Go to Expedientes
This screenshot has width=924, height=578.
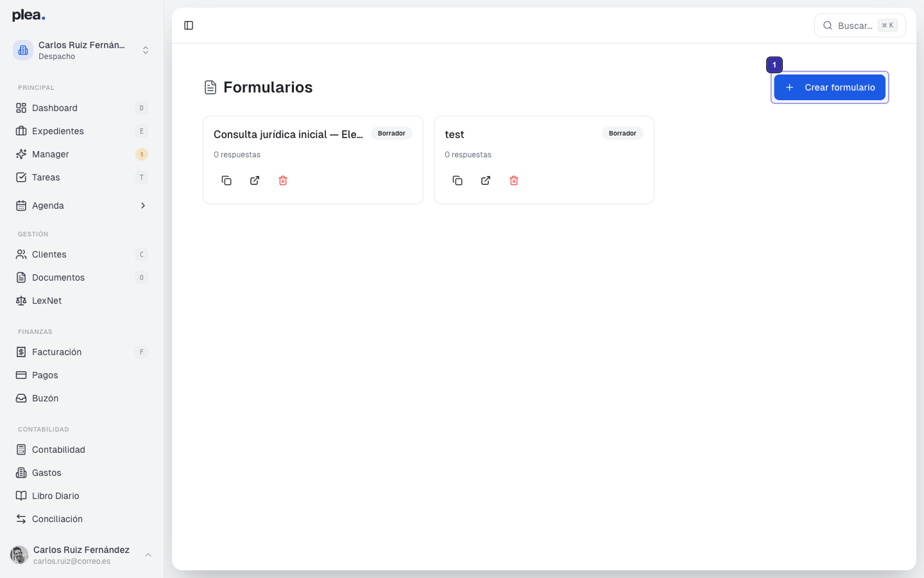[x=82, y=131]
